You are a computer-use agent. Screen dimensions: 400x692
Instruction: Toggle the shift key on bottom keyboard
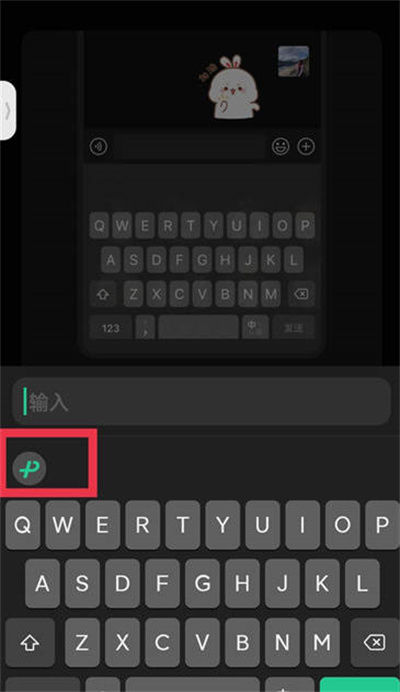(x=30, y=642)
